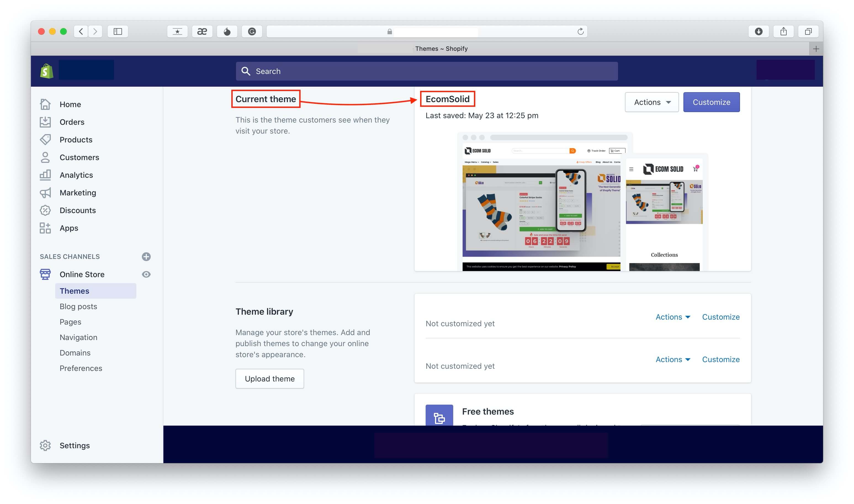
Task: Click the Online Store storefront icon
Action: point(45,274)
